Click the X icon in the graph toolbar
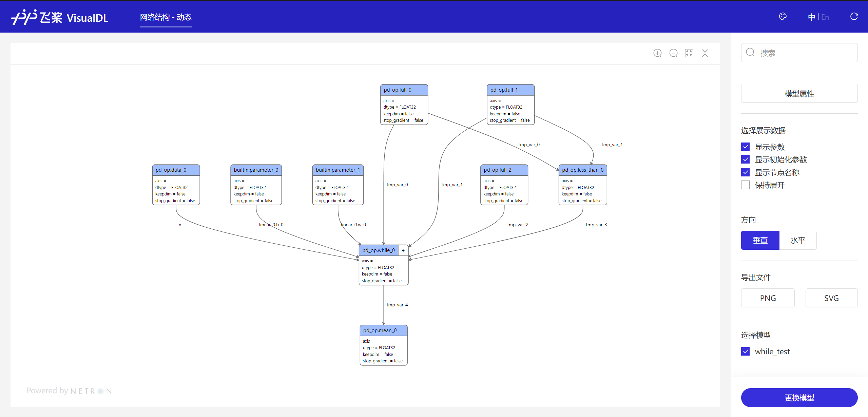Viewport: 868px width, 417px height. pyautogui.click(x=705, y=53)
